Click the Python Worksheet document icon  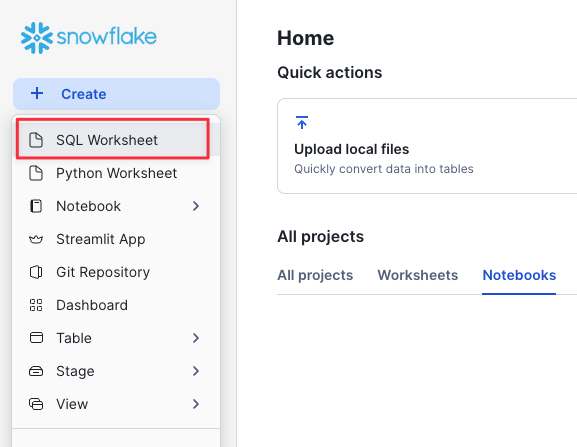[36, 173]
